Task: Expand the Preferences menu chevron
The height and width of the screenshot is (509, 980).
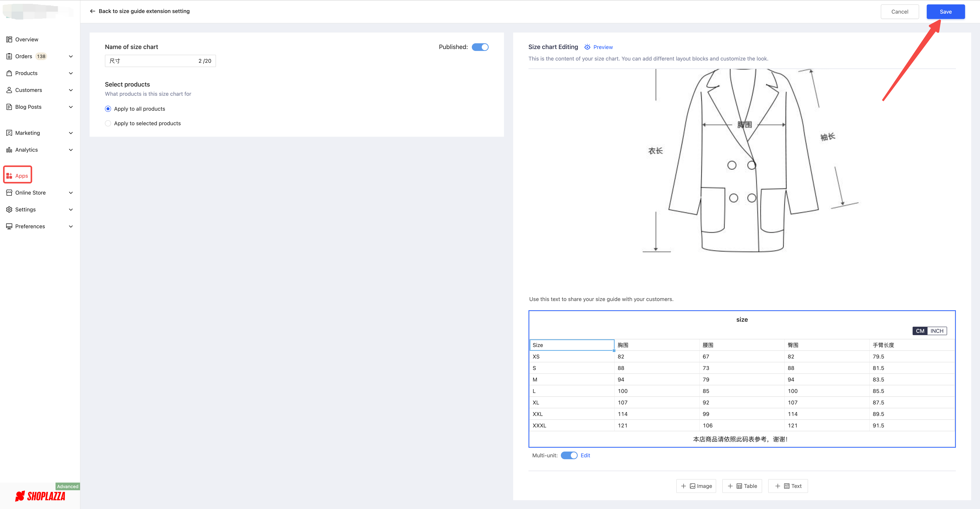Action: point(71,226)
